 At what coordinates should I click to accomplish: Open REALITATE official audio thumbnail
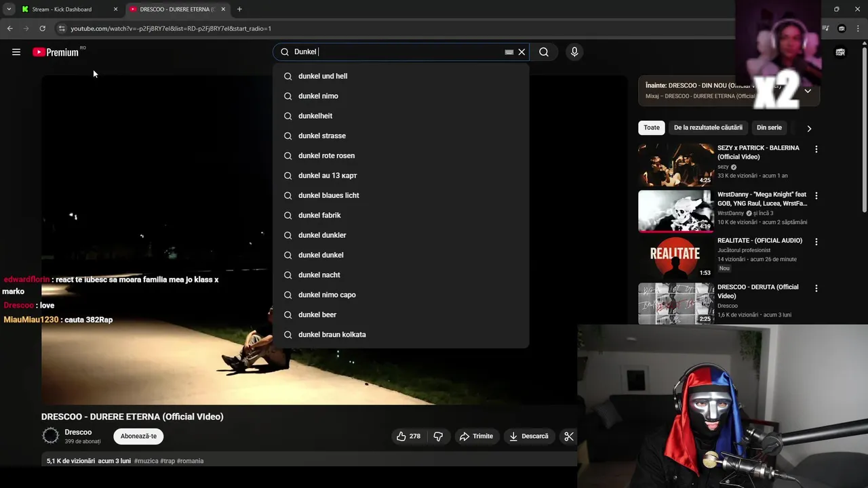(x=675, y=258)
